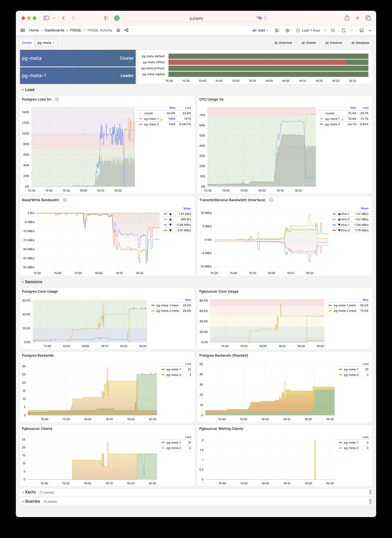Save the dashboard via the save icon
The height and width of the screenshot is (538, 392).
click(277, 30)
